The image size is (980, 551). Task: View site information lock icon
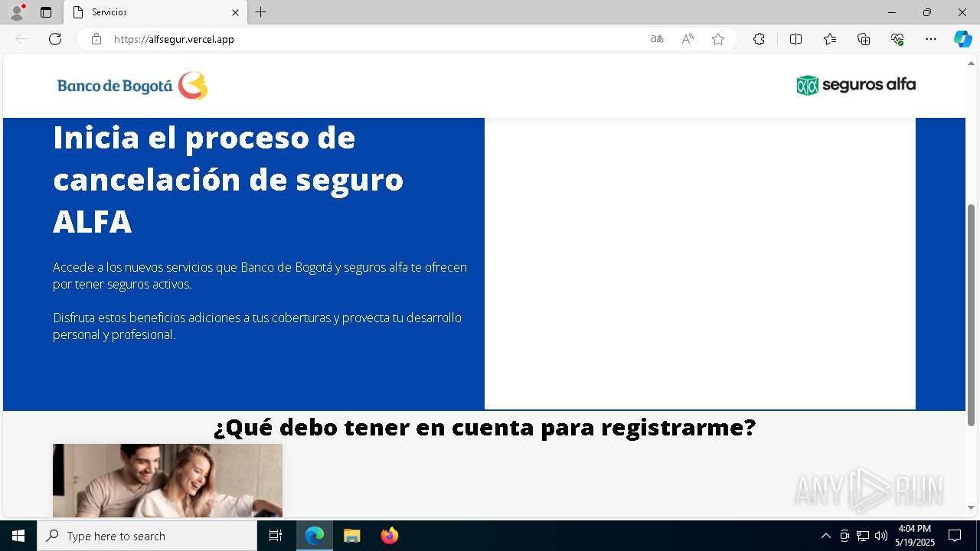click(96, 39)
